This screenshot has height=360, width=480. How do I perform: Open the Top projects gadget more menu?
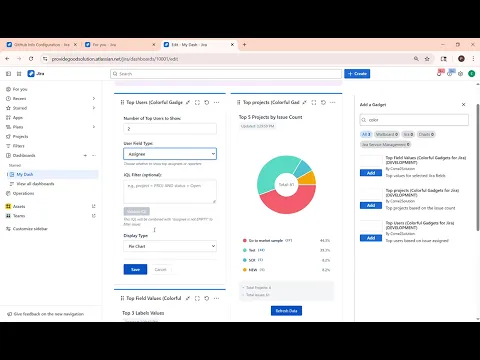point(333,102)
